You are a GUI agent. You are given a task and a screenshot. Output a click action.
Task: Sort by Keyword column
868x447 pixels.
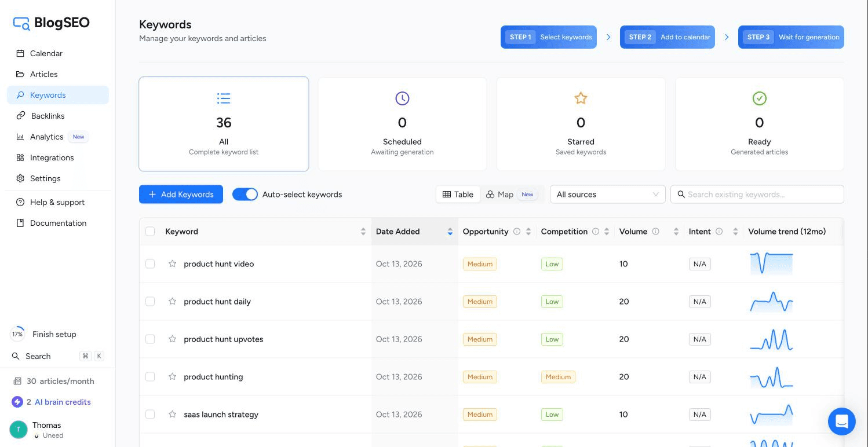click(x=363, y=232)
